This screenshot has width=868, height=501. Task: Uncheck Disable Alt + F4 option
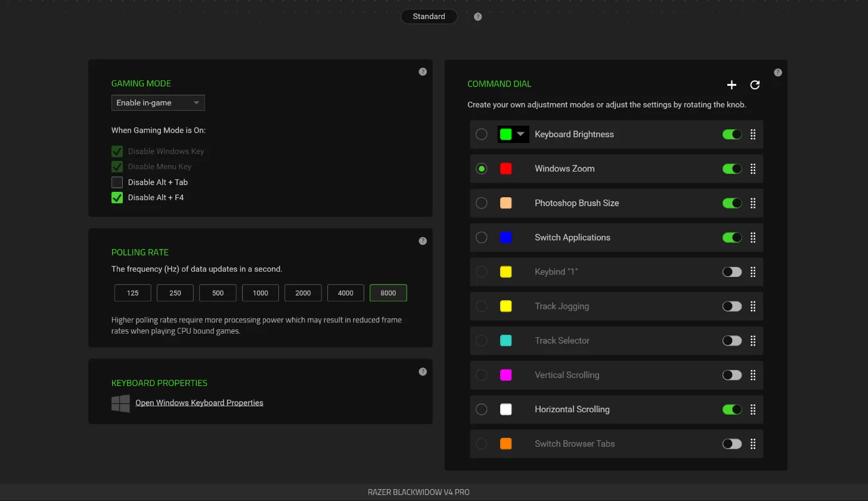[117, 198]
